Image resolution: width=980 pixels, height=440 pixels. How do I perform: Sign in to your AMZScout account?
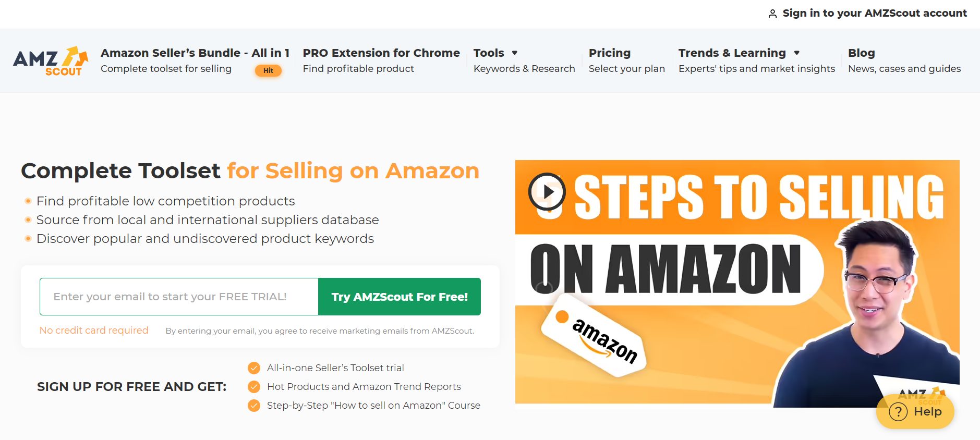[x=867, y=14]
